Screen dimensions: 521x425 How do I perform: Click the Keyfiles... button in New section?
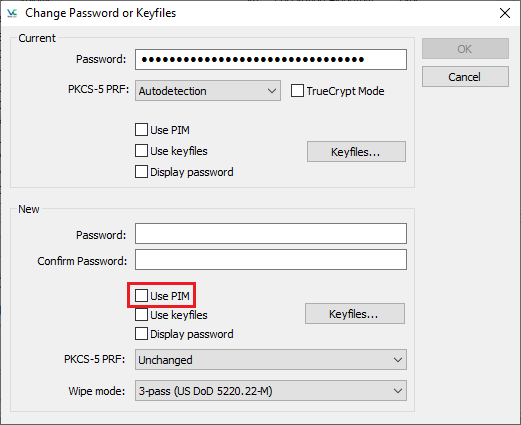355,314
